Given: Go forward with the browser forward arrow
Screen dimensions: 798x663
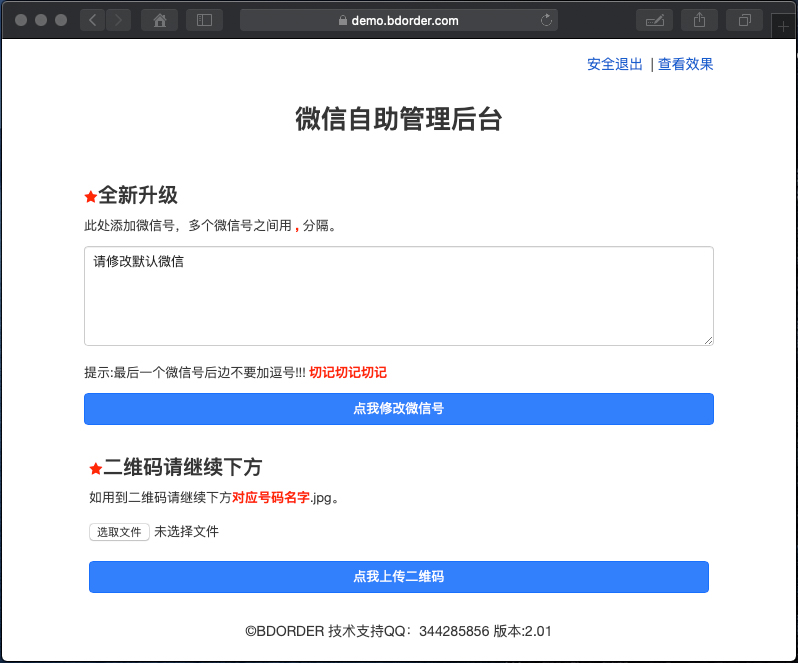Looking at the screenshot, I should coord(119,20).
